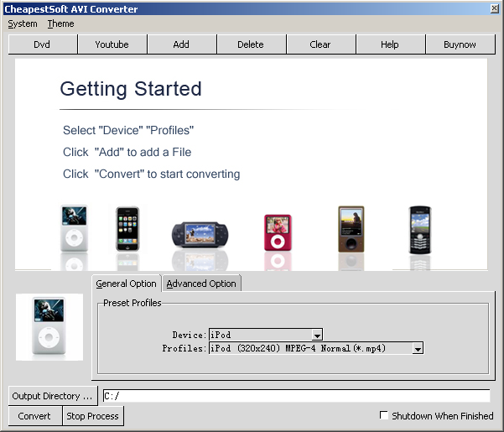Click the Stop Process button

(92, 416)
